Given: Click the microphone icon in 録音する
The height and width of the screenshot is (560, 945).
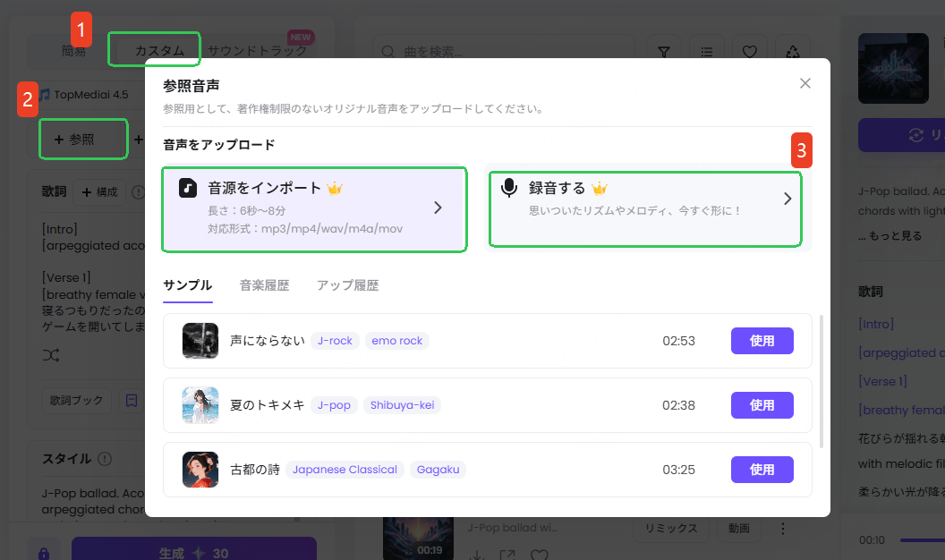Looking at the screenshot, I should coord(509,188).
